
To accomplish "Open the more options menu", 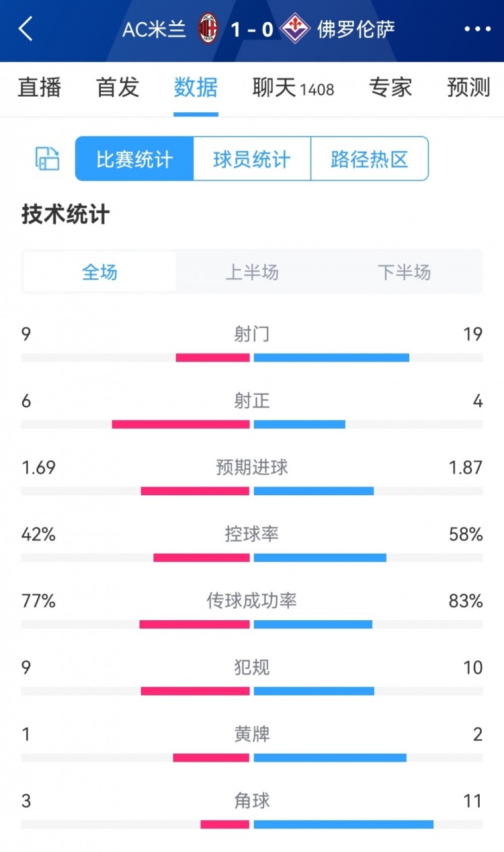I will click(x=478, y=30).
